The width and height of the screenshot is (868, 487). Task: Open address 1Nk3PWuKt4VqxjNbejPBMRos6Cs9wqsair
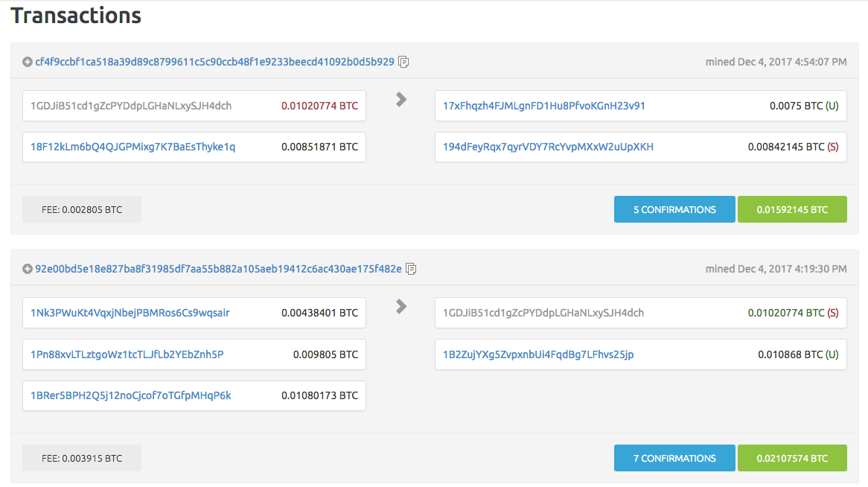click(x=130, y=313)
